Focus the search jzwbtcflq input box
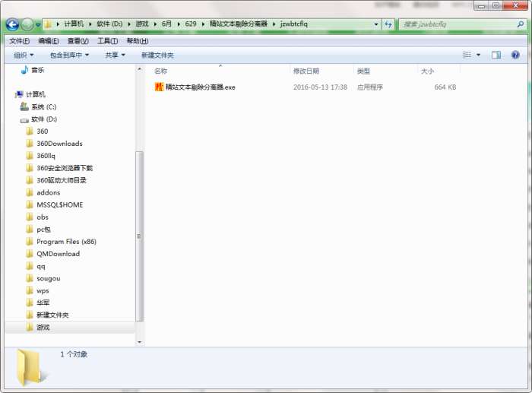Image resolution: width=532 pixels, height=393 pixels. tap(458, 24)
